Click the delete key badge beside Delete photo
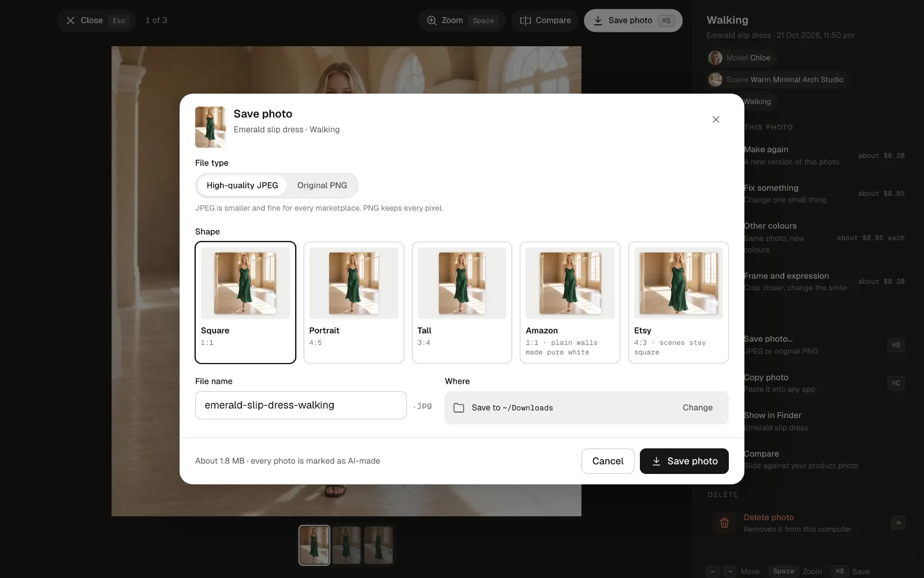Image resolution: width=924 pixels, height=578 pixels. coord(898,523)
